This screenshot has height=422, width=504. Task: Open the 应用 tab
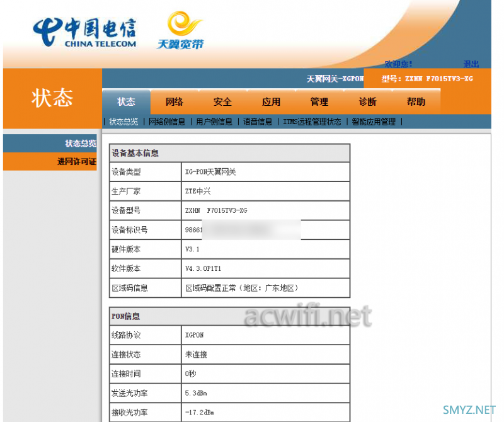pyautogui.click(x=272, y=102)
